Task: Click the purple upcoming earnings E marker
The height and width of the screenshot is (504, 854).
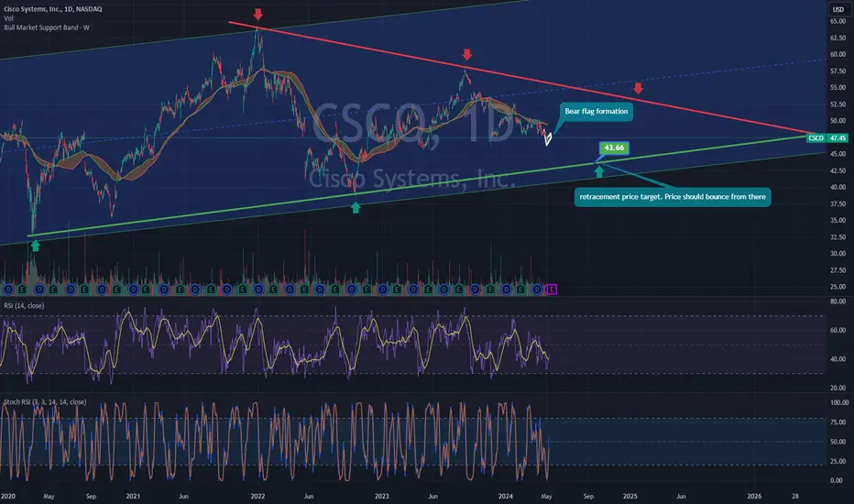Action: pos(552,290)
